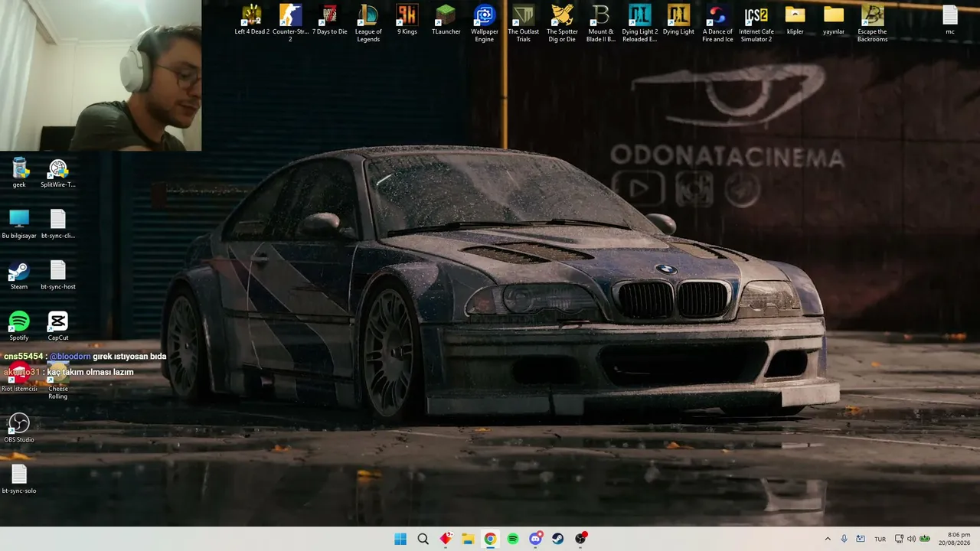Open the volume control in the system tray

(911, 539)
